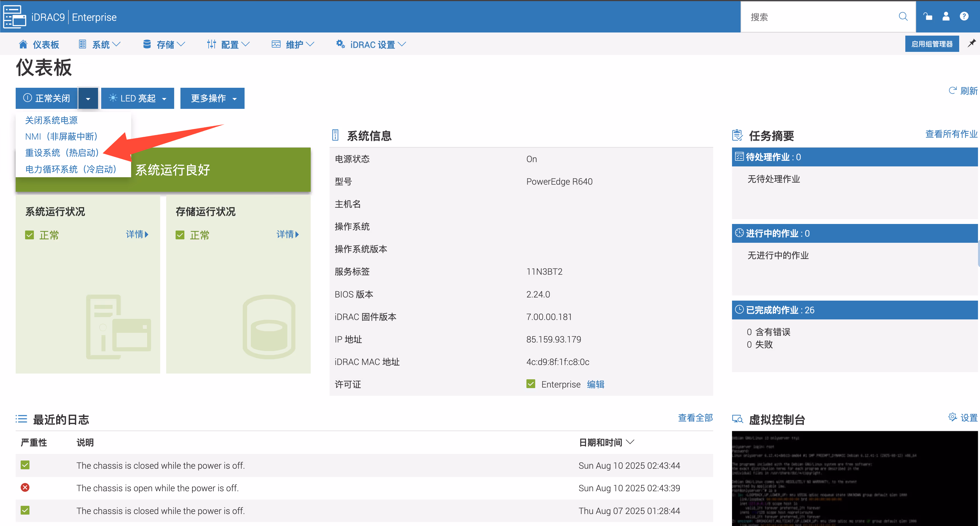
Task: Click the IP address value 85.159.93.179
Action: tap(554, 339)
